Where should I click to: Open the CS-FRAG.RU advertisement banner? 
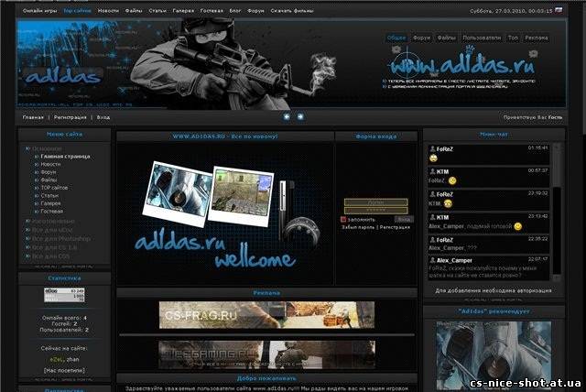[x=266, y=315]
